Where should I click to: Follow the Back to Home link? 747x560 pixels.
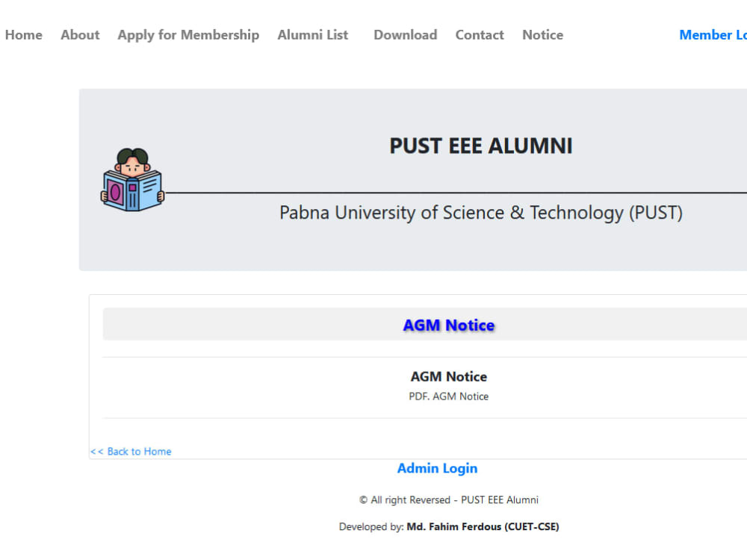click(131, 452)
